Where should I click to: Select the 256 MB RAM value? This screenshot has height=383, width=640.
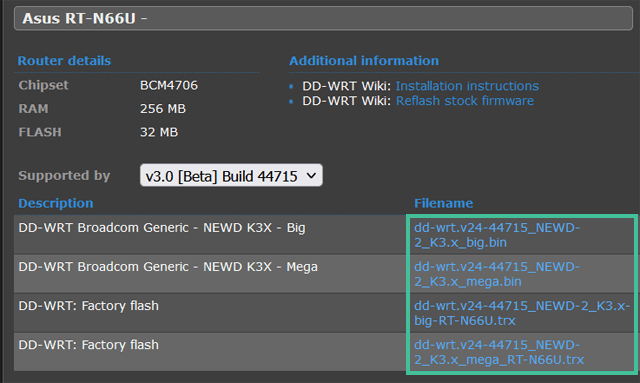point(162,109)
